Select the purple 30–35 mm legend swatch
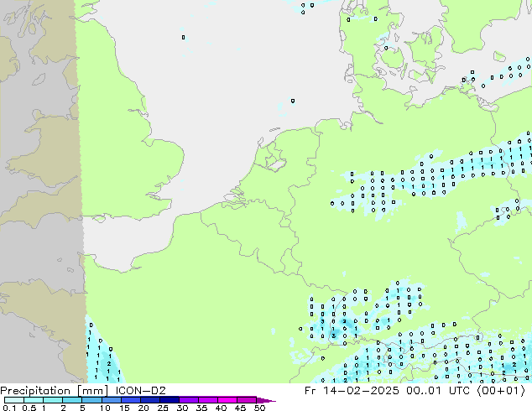532x411 pixels. (190, 400)
